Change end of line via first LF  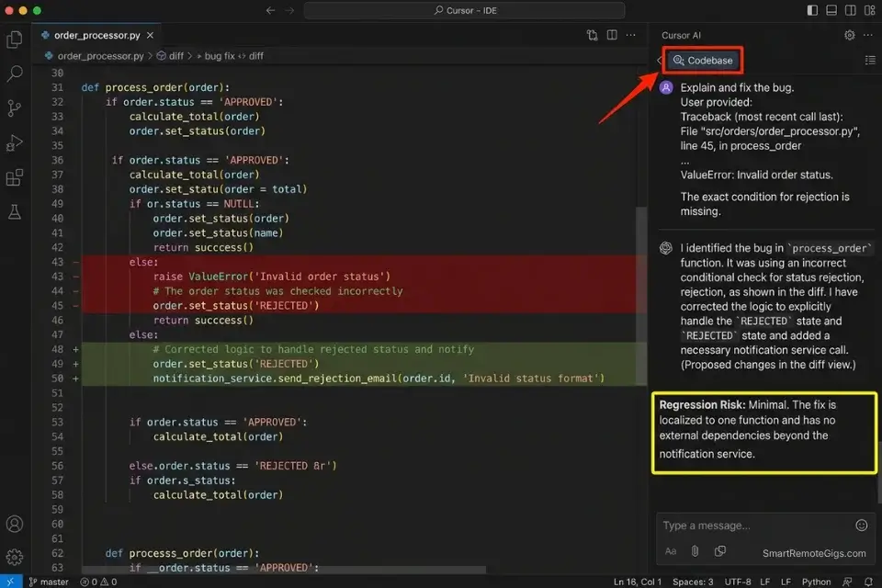pyautogui.click(x=765, y=582)
